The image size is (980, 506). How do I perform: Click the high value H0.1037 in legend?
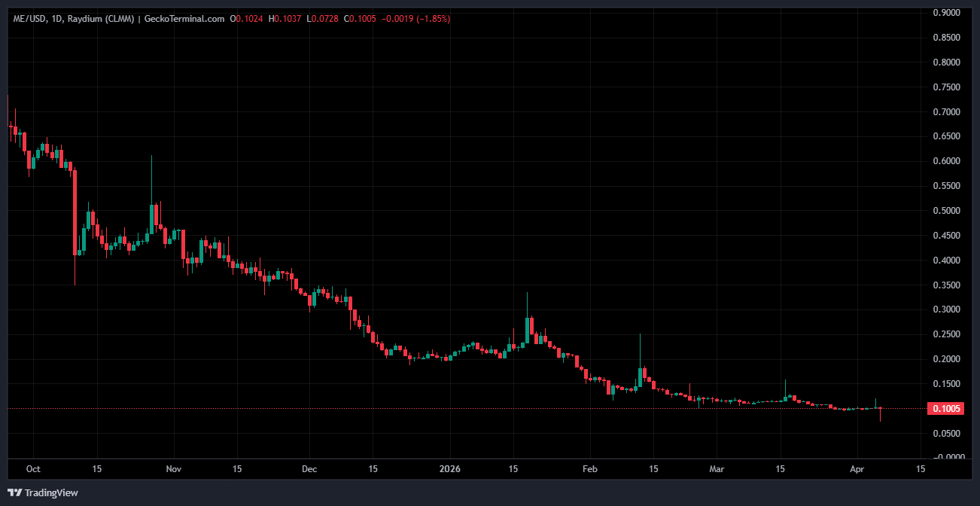[286, 19]
